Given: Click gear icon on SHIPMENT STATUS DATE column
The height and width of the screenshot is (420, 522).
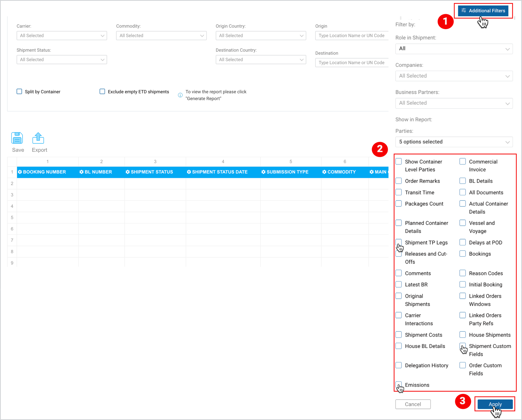Looking at the screenshot, I should [x=189, y=172].
